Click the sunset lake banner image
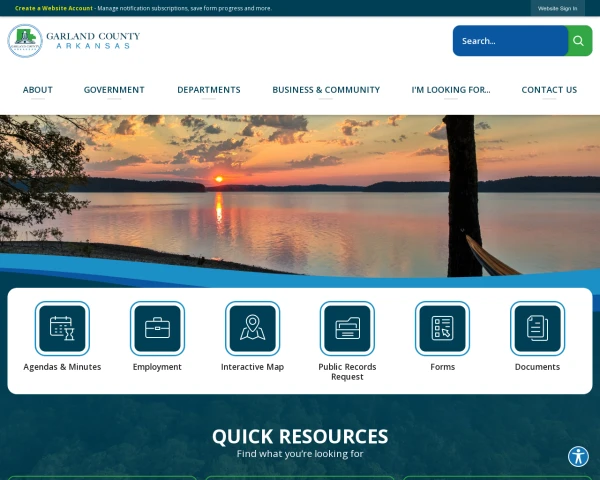 click(x=300, y=195)
